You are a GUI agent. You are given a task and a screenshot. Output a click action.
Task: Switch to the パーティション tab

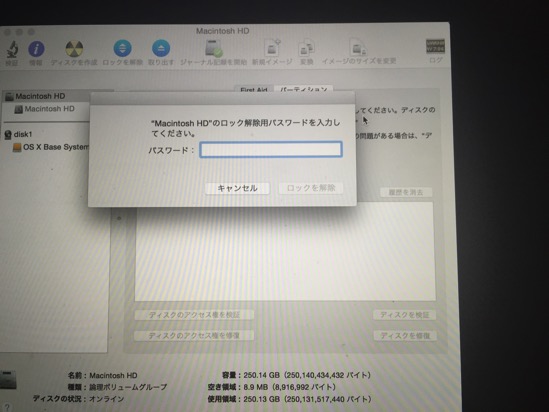pyautogui.click(x=304, y=89)
